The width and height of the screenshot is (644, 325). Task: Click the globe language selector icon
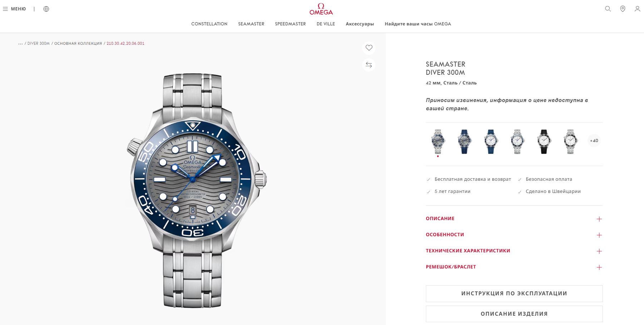(46, 9)
